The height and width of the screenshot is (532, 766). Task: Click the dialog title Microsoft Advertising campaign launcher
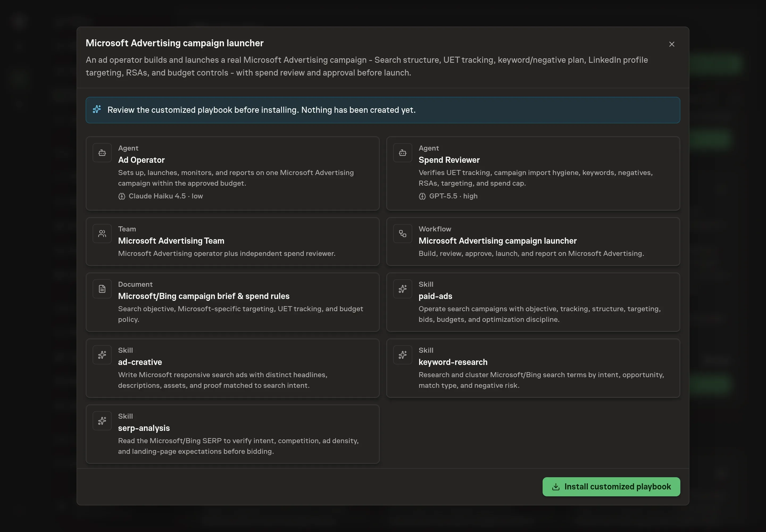pyautogui.click(x=175, y=43)
